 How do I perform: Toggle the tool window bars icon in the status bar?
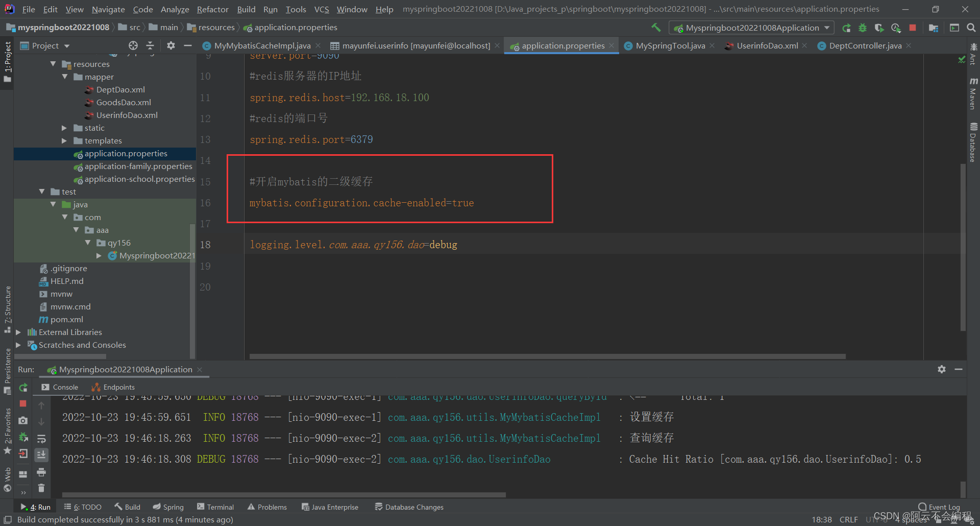(8, 519)
